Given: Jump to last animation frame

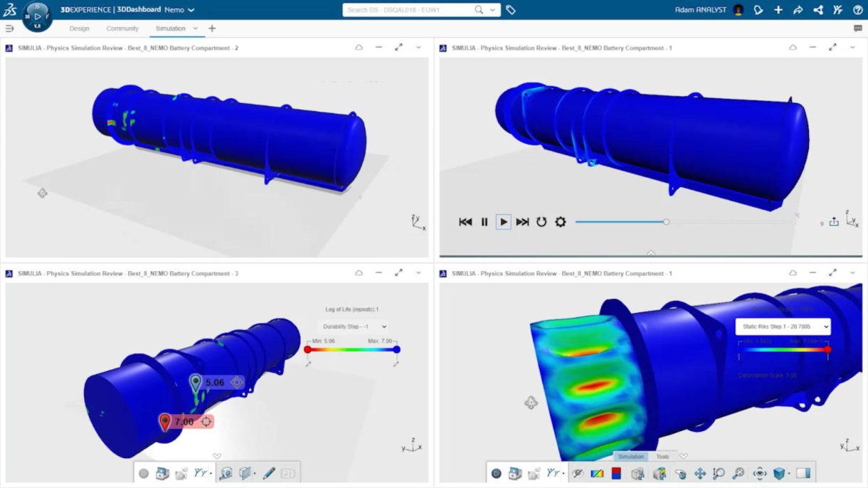Looking at the screenshot, I should coord(522,222).
